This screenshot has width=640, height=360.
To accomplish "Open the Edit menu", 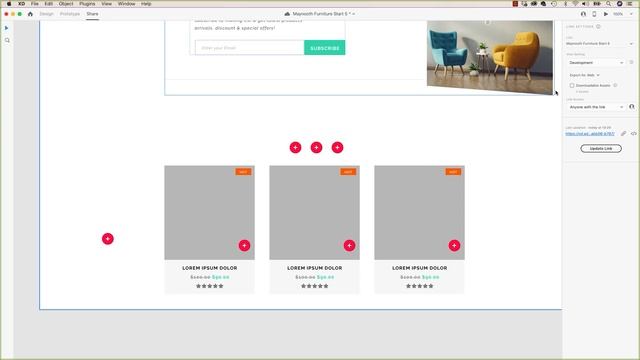I will (49, 4).
